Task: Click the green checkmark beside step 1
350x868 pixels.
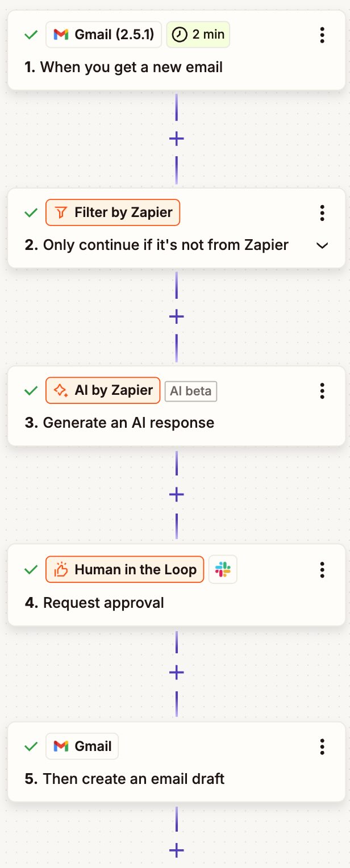Action: click(x=30, y=34)
